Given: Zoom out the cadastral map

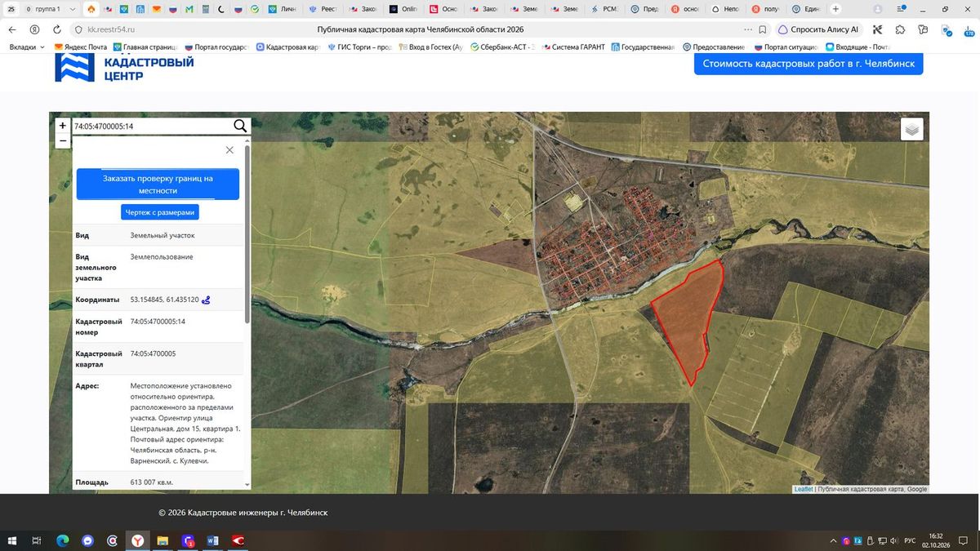Looking at the screenshot, I should point(63,140).
